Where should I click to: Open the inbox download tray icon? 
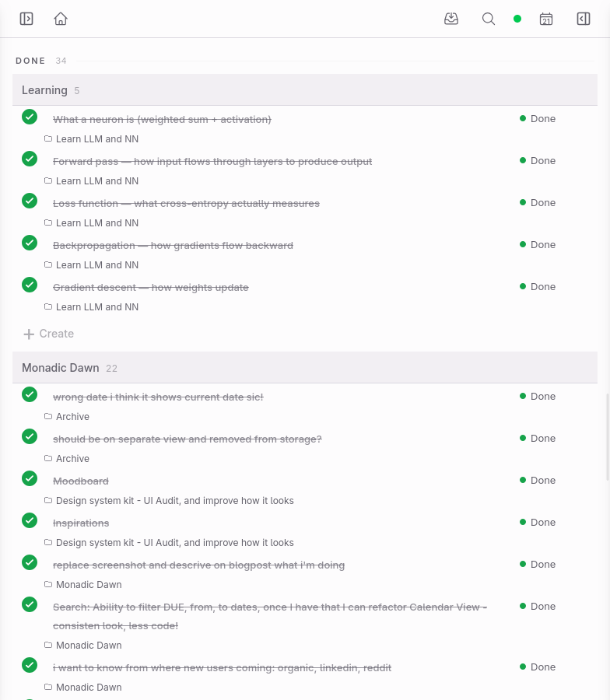(451, 19)
